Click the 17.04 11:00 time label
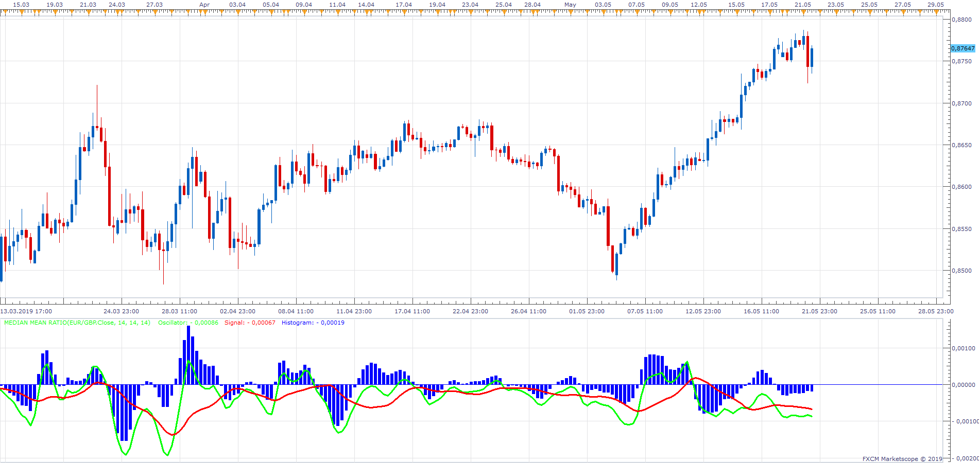 tap(412, 311)
